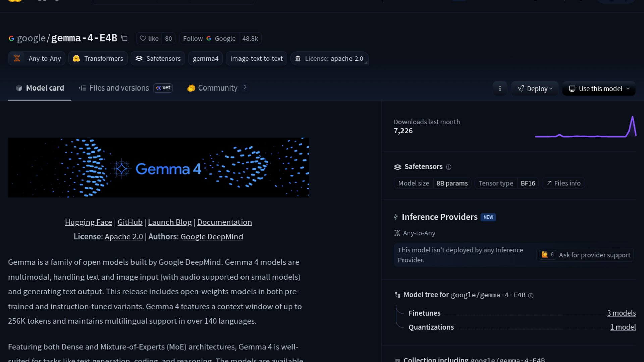The height and width of the screenshot is (362, 644).
Task: Open the Use this model dropdown
Action: coord(599,88)
